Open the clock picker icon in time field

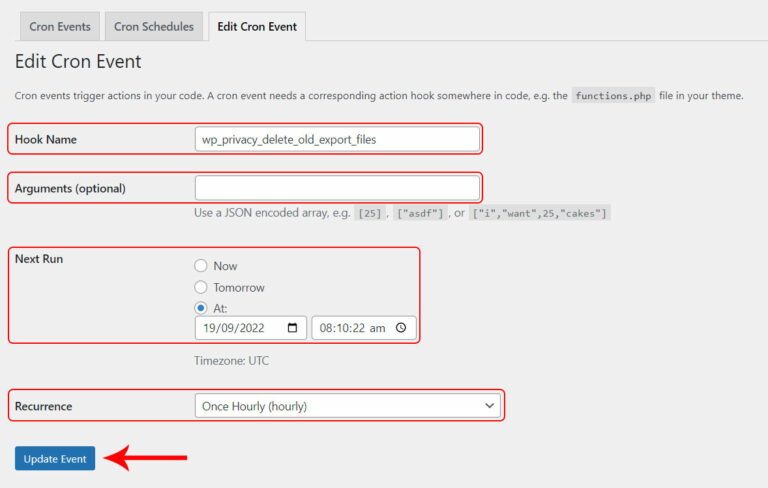pos(401,328)
